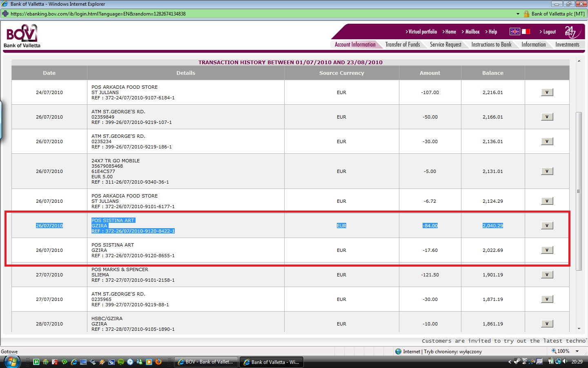Expand the 24X7 TR GO MOBILE transaction

tap(547, 171)
